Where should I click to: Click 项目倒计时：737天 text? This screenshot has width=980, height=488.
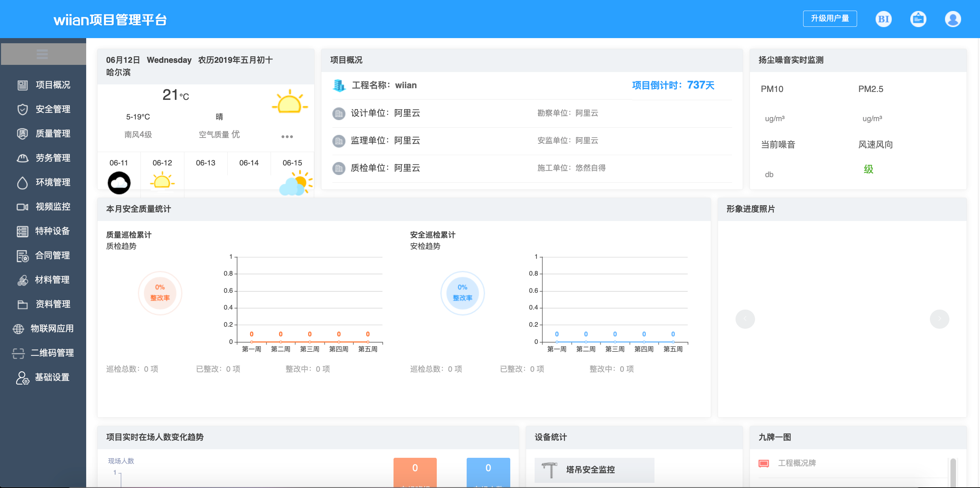pyautogui.click(x=673, y=85)
